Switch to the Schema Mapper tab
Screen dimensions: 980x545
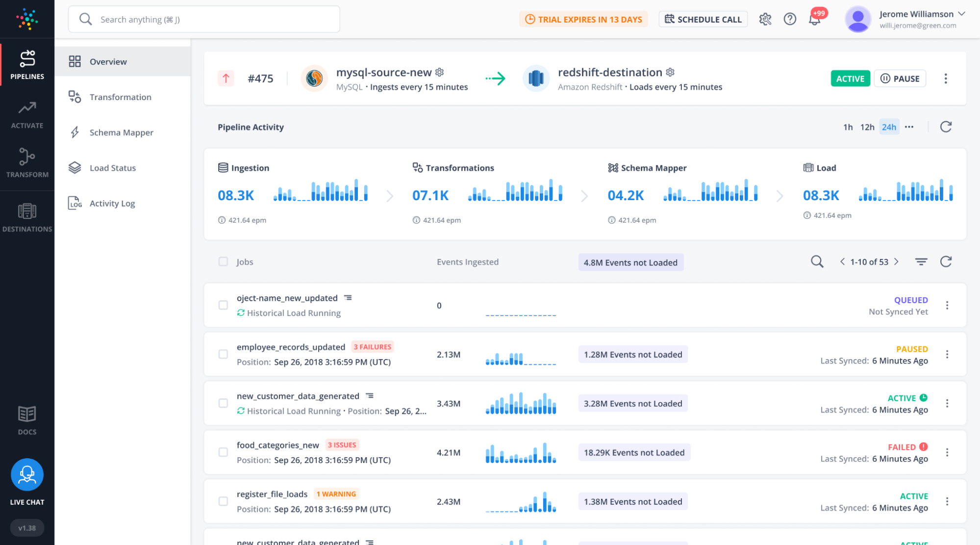pos(122,132)
